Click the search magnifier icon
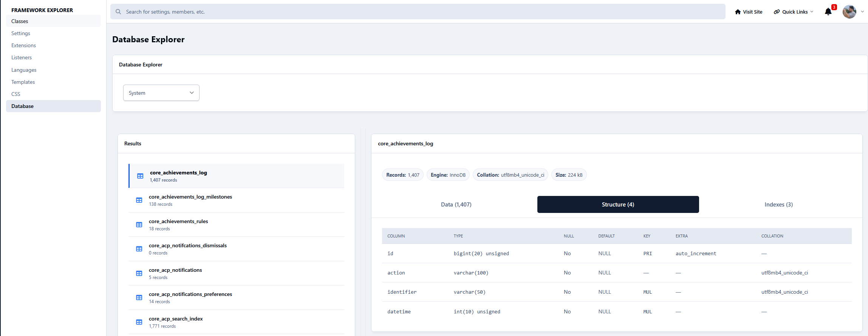Viewport: 868px width, 336px height. 118,12
